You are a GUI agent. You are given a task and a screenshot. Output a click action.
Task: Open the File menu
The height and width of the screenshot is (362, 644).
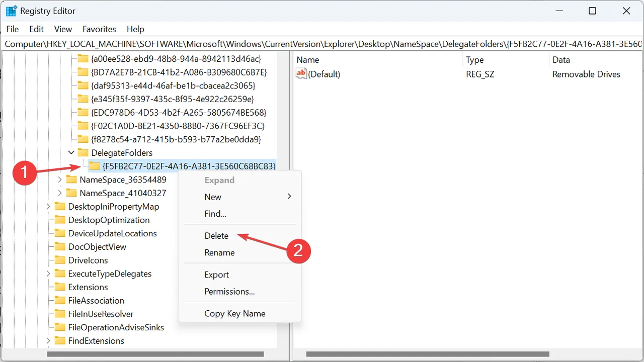pos(13,29)
